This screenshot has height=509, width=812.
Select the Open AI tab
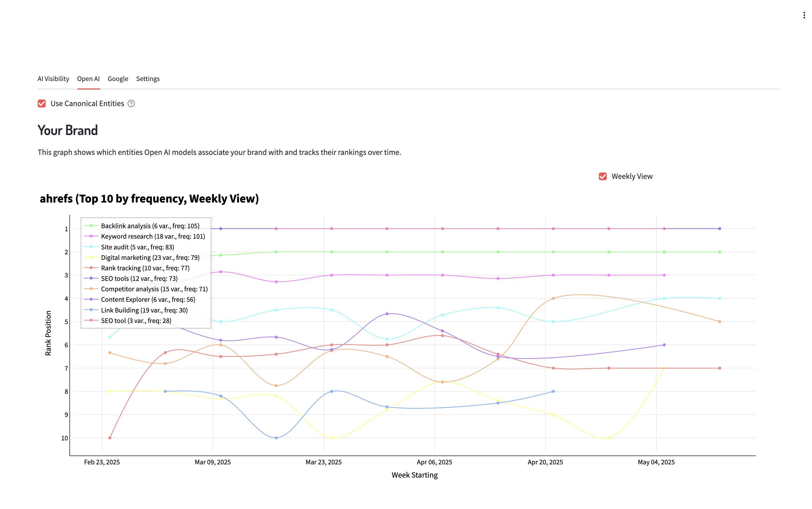pyautogui.click(x=88, y=79)
